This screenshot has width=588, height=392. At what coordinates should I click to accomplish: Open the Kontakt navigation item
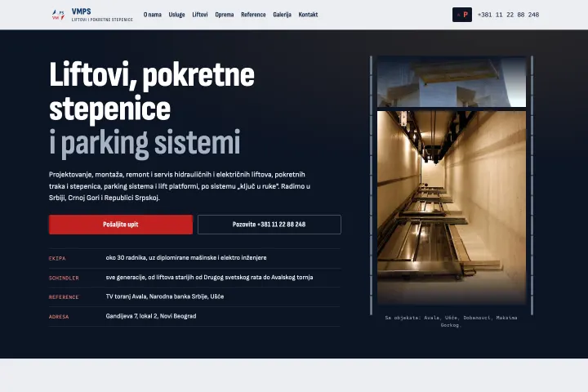pos(308,15)
